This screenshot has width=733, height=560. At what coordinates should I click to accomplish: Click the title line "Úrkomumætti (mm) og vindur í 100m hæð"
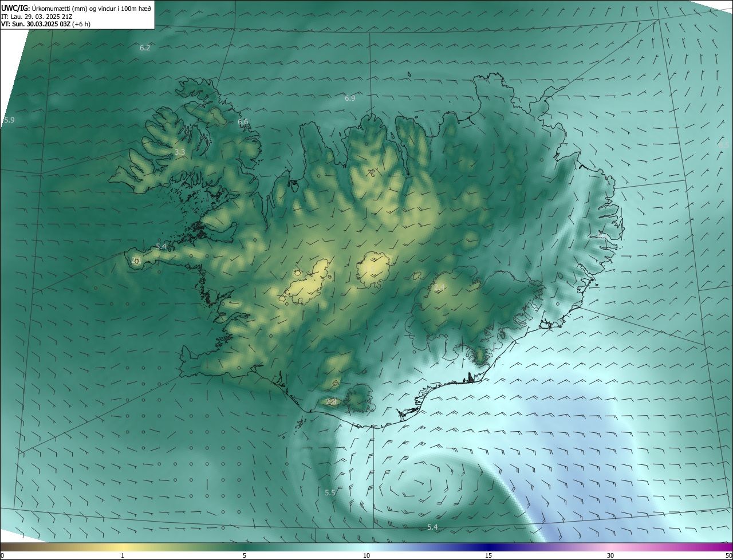91,8
